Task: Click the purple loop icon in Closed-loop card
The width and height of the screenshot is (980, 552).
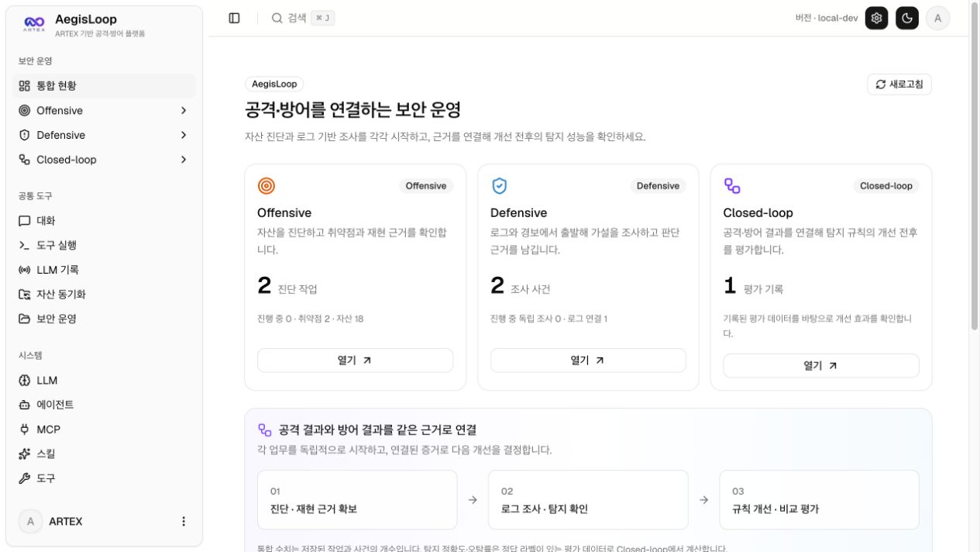Action: click(x=732, y=185)
